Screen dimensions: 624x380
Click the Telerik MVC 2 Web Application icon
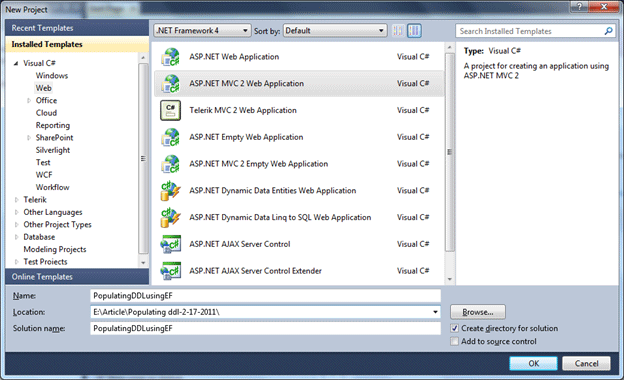tap(170, 110)
